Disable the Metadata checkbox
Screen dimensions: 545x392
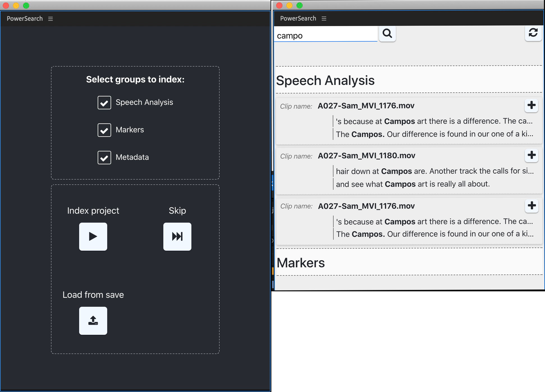(104, 157)
